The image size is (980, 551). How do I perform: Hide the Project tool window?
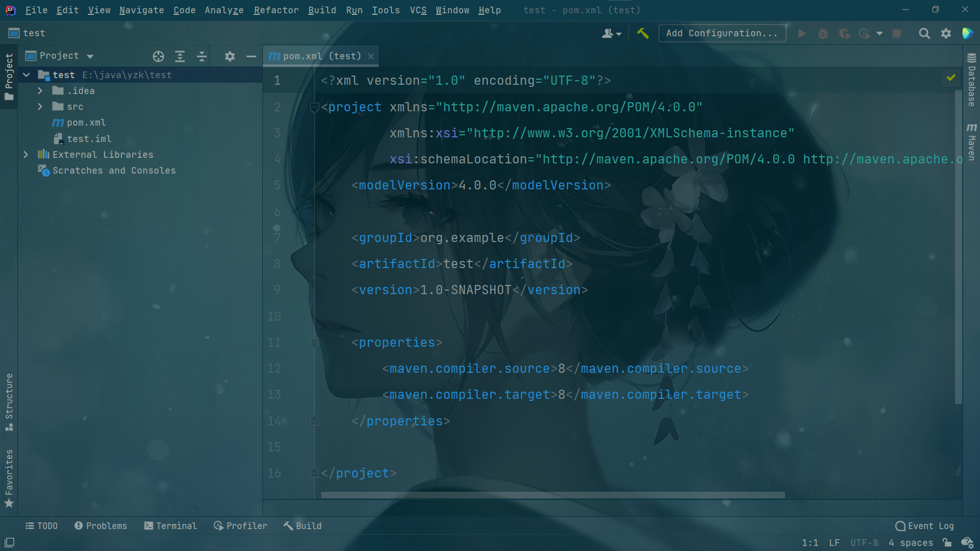pyautogui.click(x=251, y=56)
